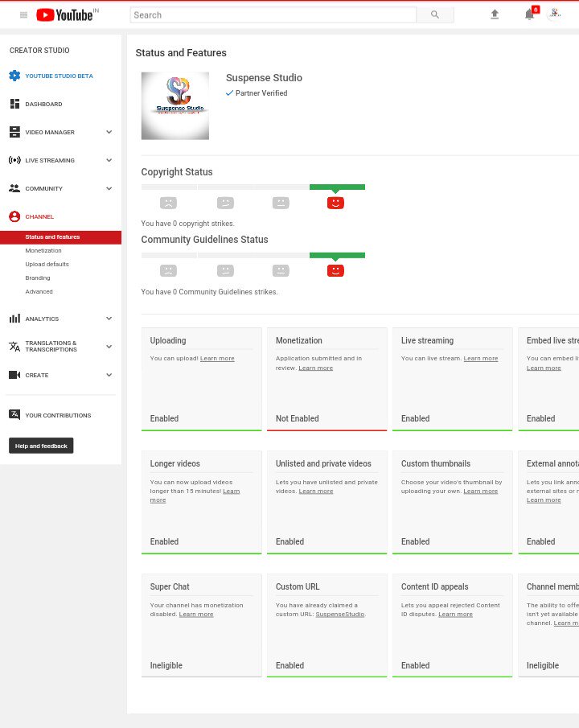Open the Monetization submenu item
Screen dimensions: 579x728
click(43, 251)
